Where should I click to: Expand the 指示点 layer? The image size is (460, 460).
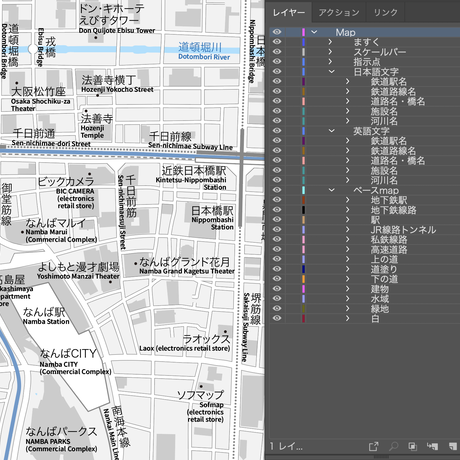pyautogui.click(x=330, y=61)
